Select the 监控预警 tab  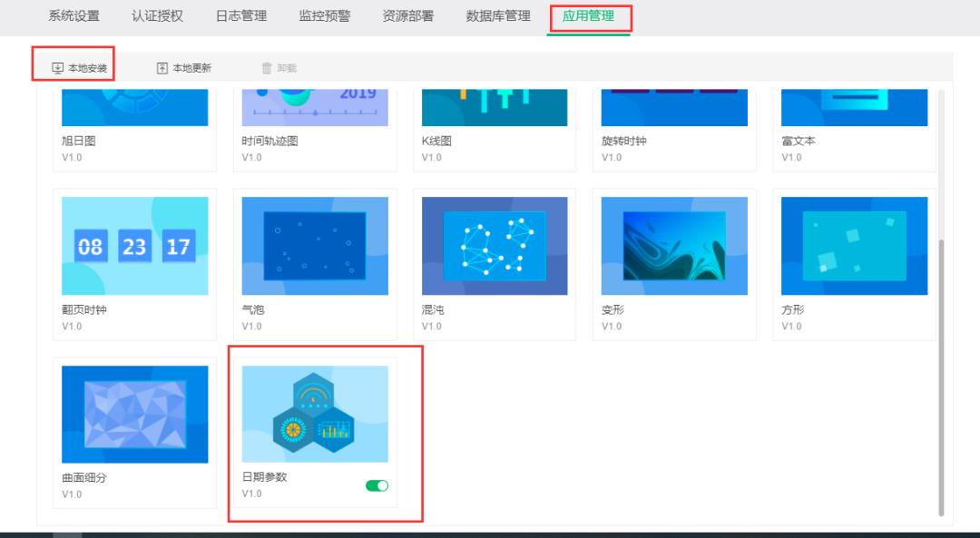(322, 15)
